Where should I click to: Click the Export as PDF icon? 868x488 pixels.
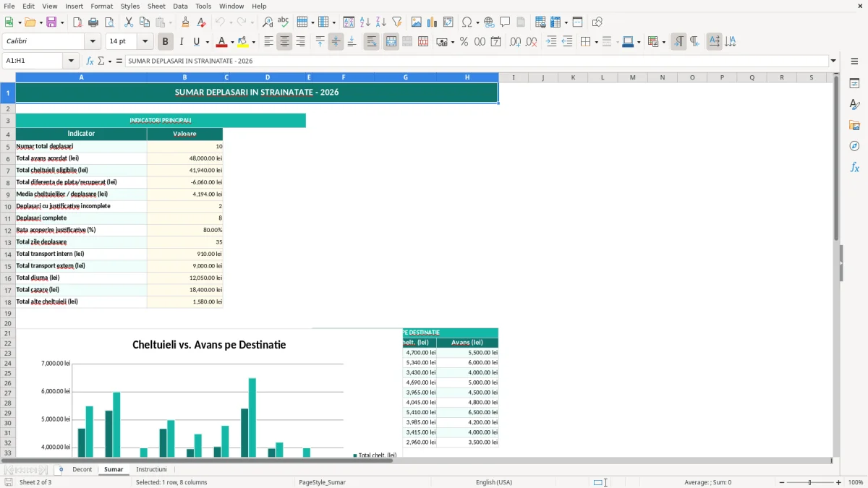coord(77,22)
